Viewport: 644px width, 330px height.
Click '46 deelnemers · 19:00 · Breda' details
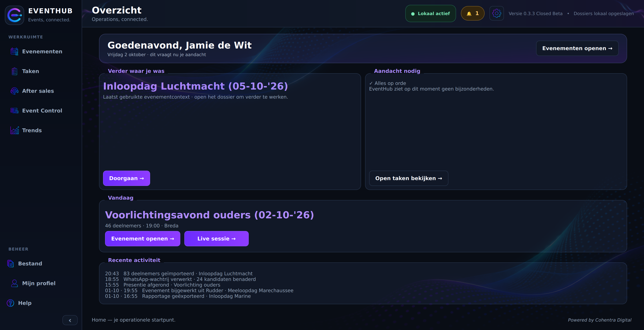pyautogui.click(x=141, y=226)
